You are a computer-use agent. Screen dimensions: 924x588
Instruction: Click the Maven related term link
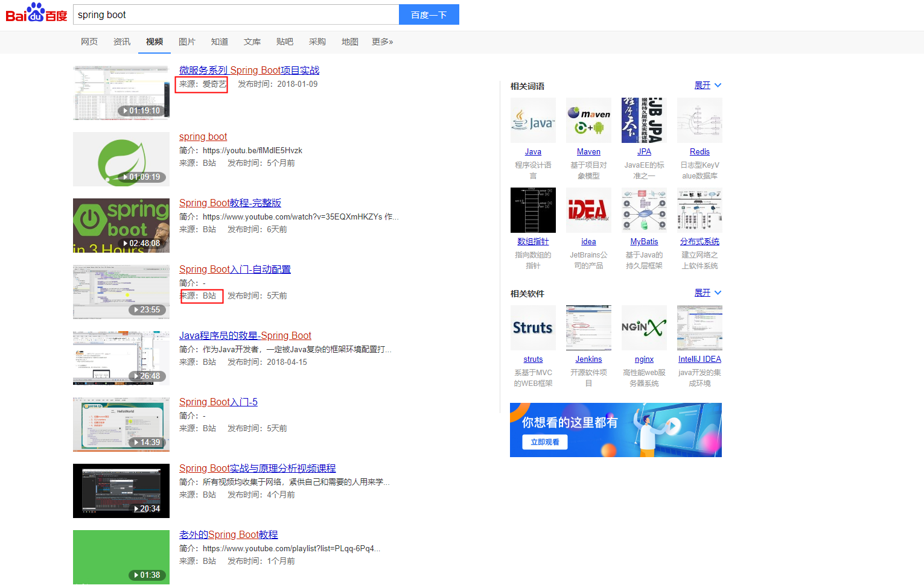[x=588, y=152]
